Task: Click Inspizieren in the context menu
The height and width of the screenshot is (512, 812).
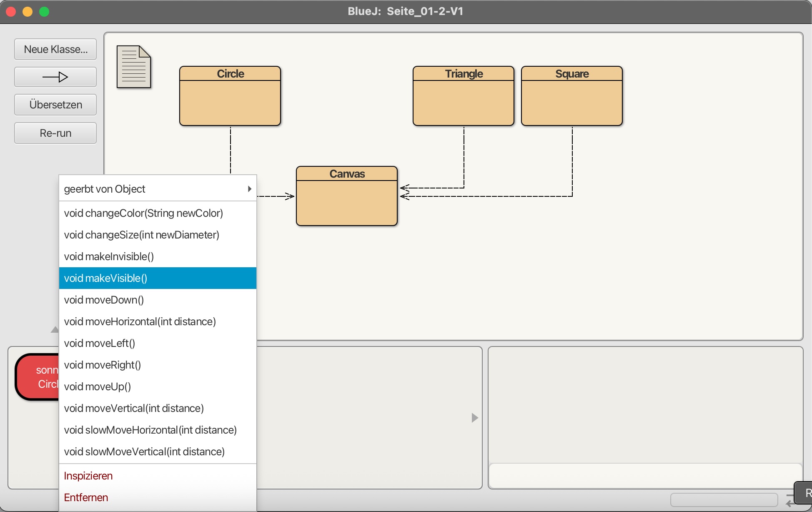Action: tap(88, 476)
